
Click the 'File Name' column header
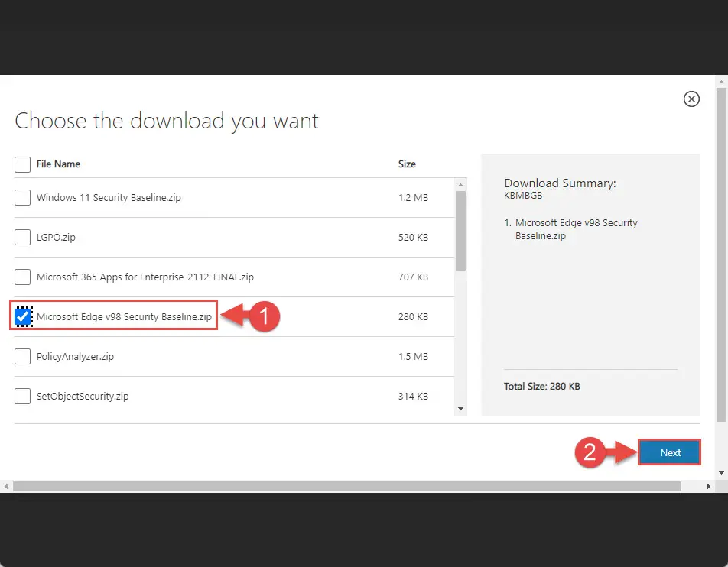58,164
